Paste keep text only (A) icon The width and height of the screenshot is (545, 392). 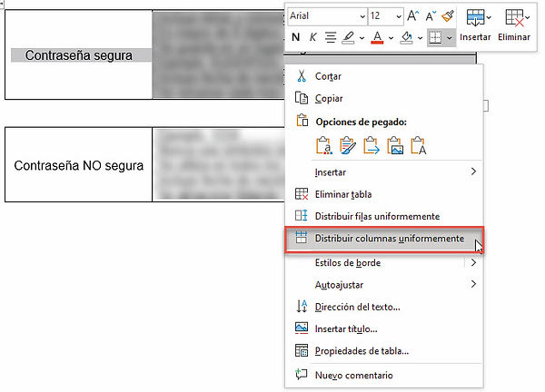pyautogui.click(x=419, y=145)
